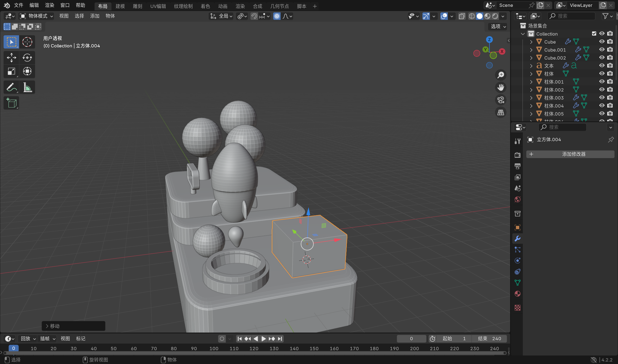
Task: Select the Move tool in toolbar
Action: pyautogui.click(x=11, y=58)
